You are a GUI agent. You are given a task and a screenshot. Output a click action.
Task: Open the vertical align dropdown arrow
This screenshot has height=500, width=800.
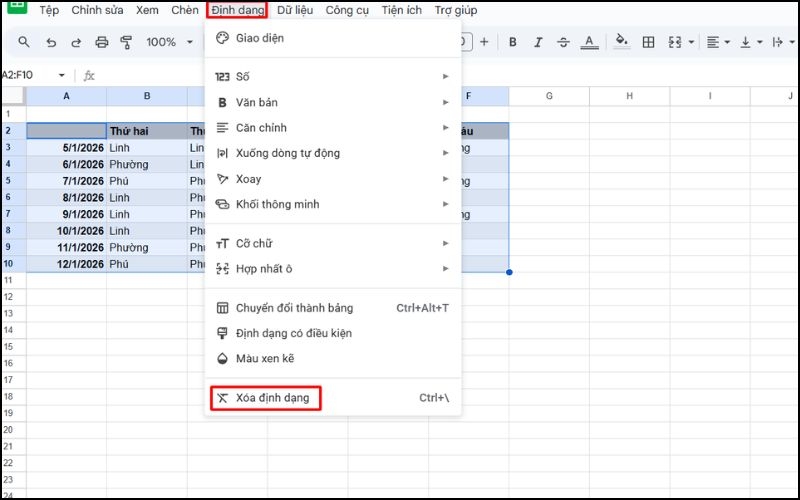[760, 42]
